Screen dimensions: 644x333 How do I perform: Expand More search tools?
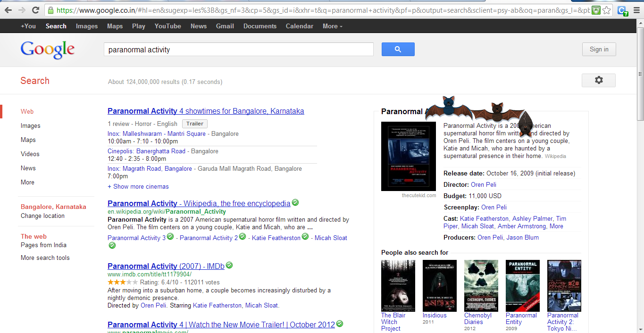click(x=45, y=258)
